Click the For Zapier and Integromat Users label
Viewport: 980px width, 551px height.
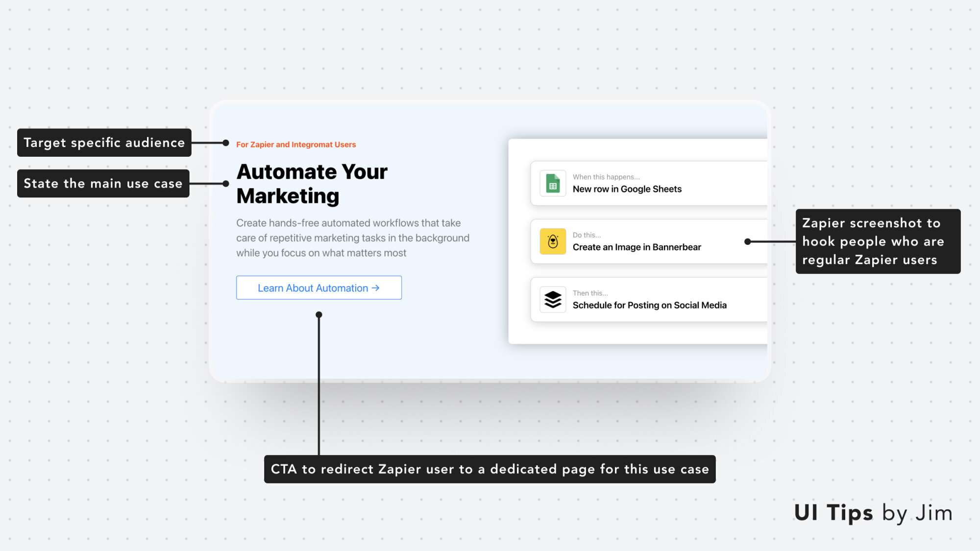point(295,144)
